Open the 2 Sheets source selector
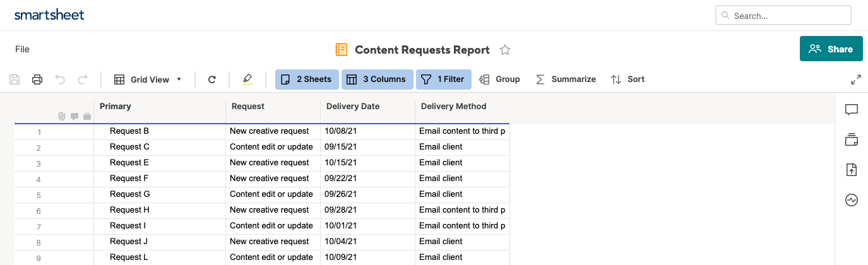 click(307, 79)
